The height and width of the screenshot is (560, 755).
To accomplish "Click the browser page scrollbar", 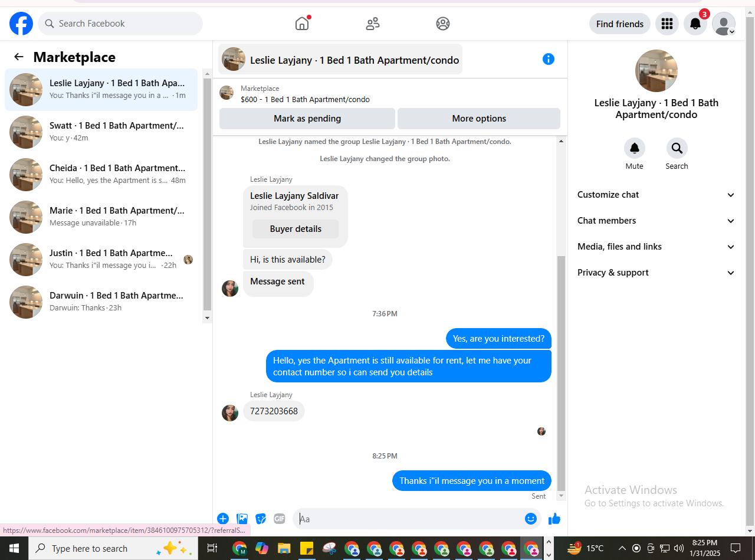I will tap(750, 271).
